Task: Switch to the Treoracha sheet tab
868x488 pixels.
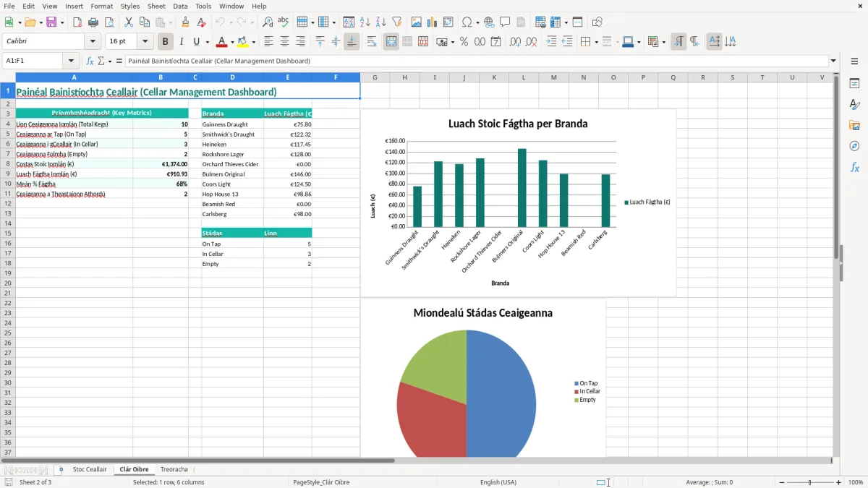Action: 174,469
